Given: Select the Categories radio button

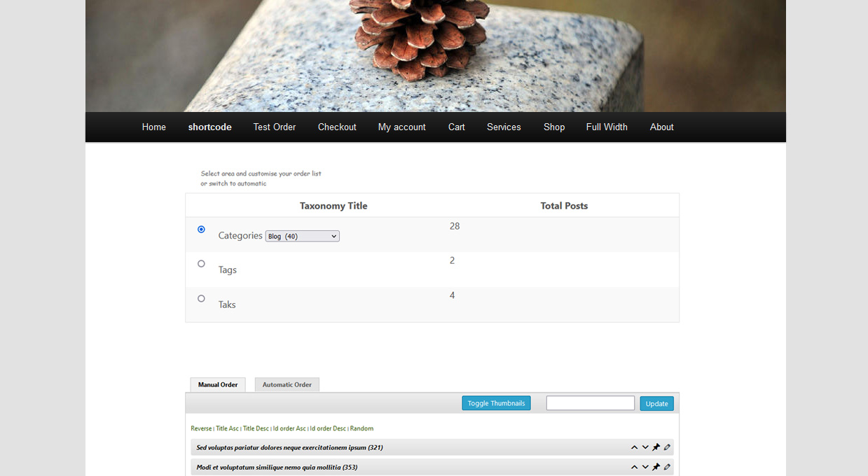Looking at the screenshot, I should pos(201,230).
